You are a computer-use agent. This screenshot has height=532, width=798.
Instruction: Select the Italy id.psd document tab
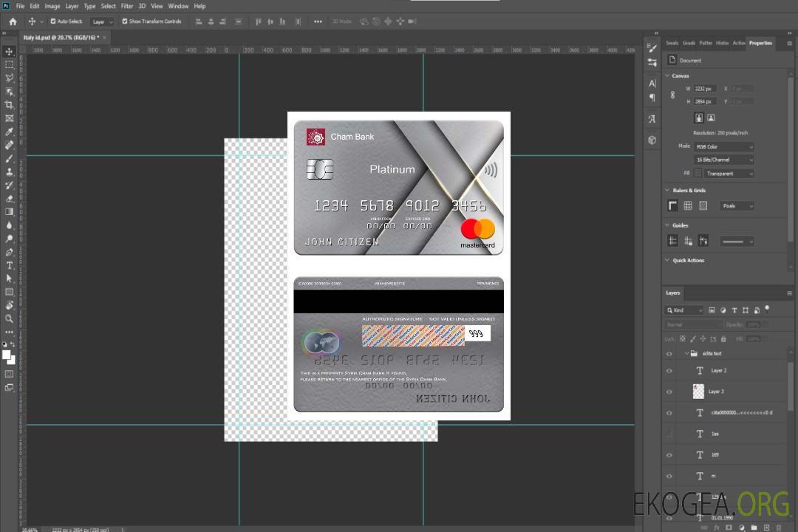coord(61,38)
